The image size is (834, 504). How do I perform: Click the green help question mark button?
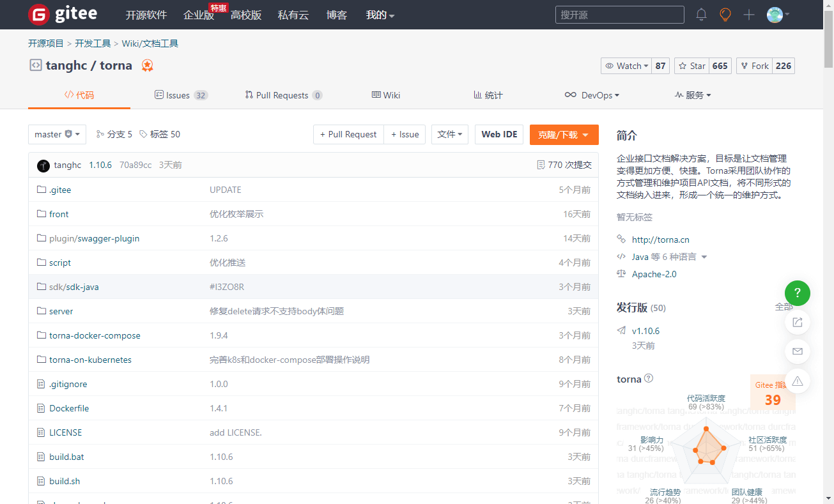798,293
